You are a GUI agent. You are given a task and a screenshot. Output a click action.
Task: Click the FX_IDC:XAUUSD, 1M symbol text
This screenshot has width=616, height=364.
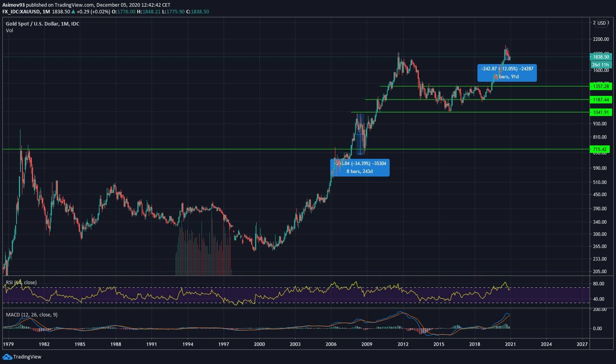pos(26,12)
